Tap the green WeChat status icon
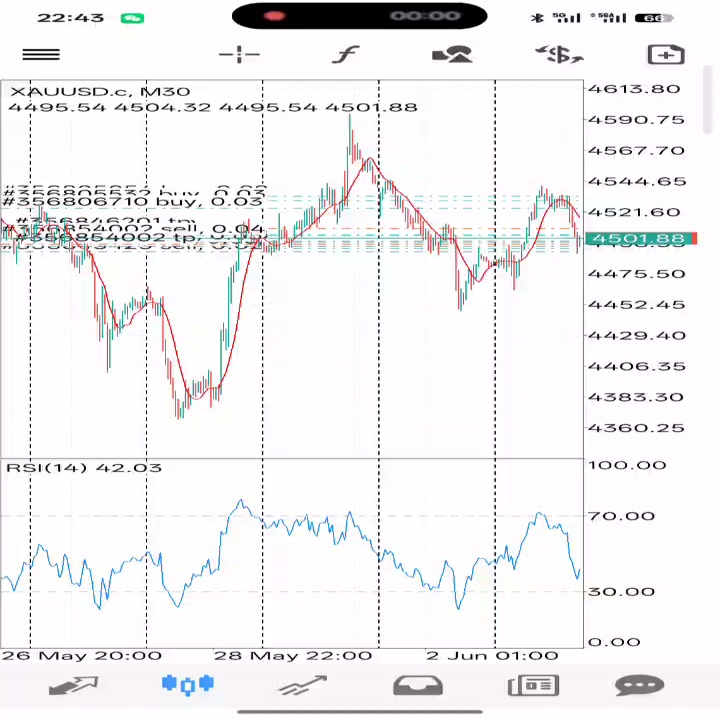720x720 pixels. (132, 18)
